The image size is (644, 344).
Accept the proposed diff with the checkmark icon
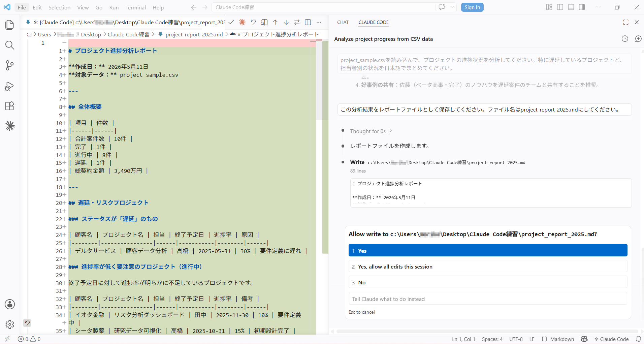[x=231, y=22]
